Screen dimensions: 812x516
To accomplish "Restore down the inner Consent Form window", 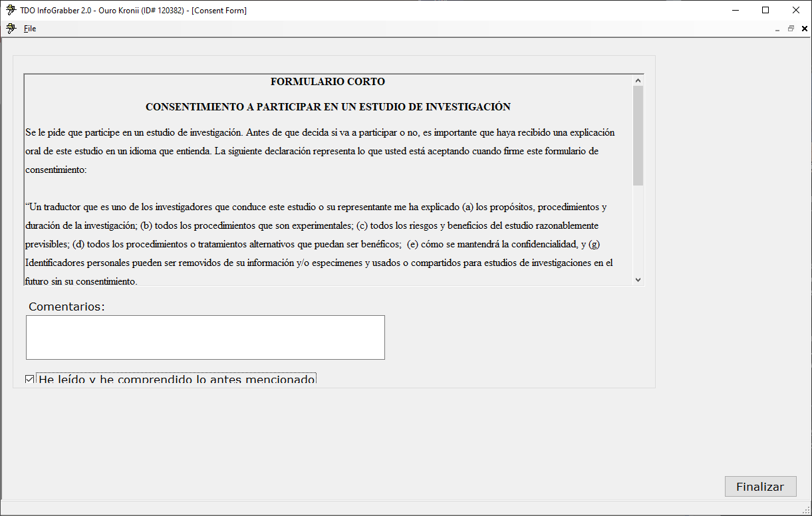I will pos(791,29).
